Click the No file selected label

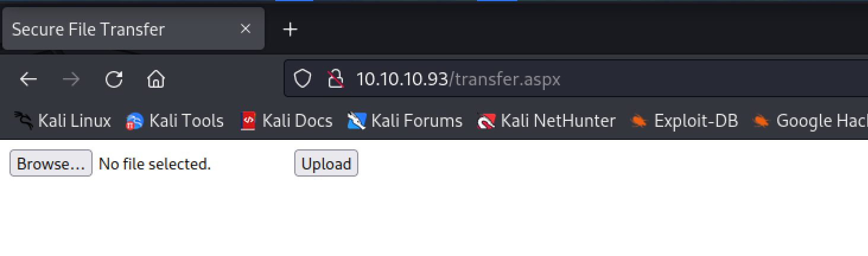tap(155, 164)
